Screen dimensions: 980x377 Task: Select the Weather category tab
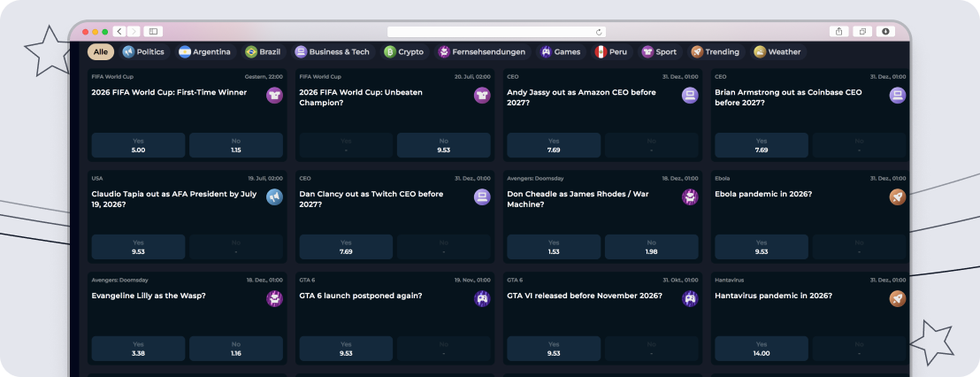[x=778, y=52]
